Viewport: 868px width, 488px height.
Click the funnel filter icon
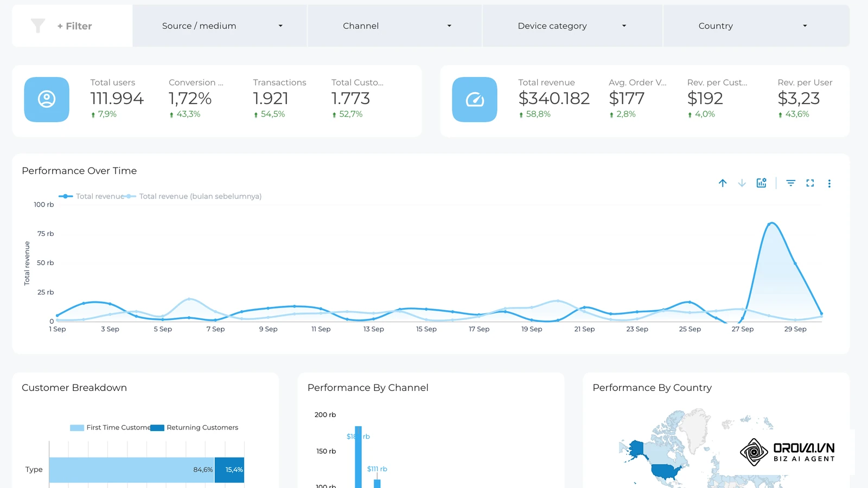tap(37, 25)
